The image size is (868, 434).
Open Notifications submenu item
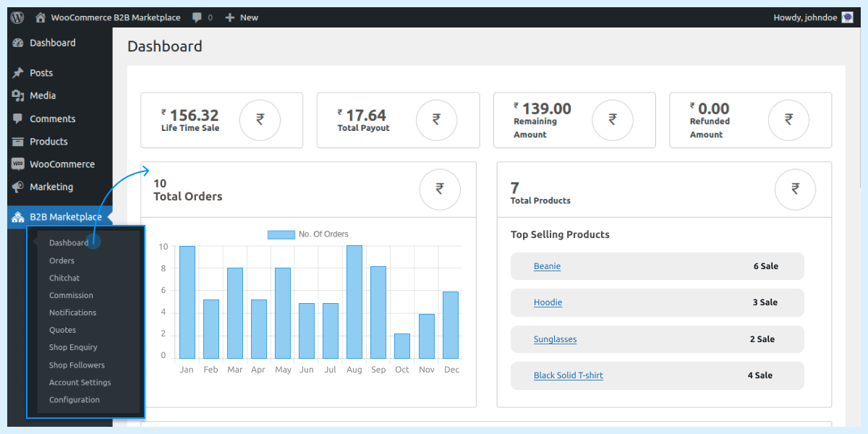[72, 312]
